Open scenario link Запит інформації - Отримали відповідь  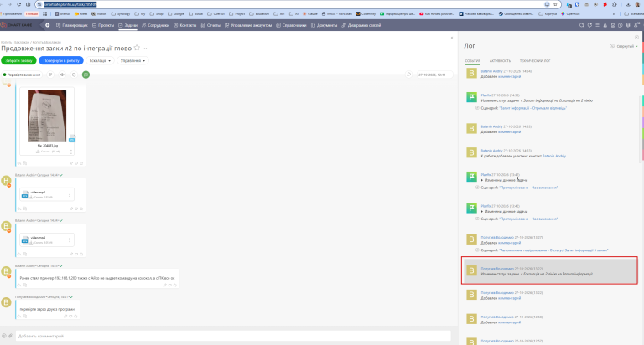click(x=532, y=108)
